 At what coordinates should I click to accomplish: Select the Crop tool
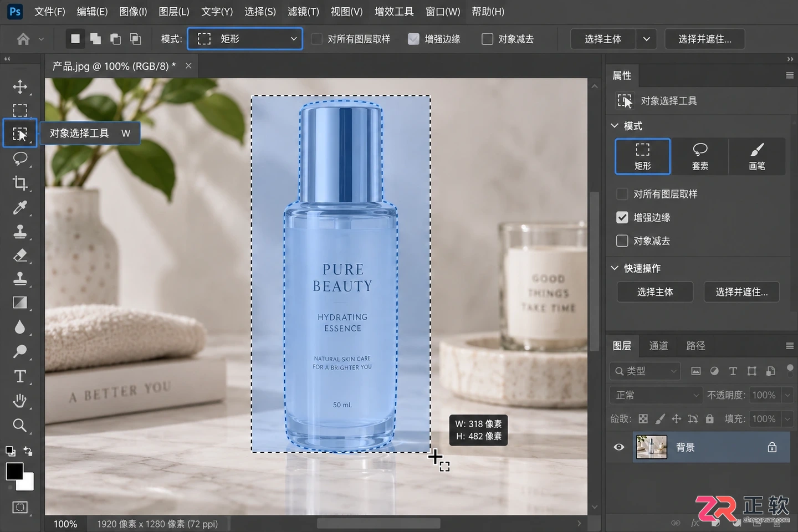coord(20,183)
